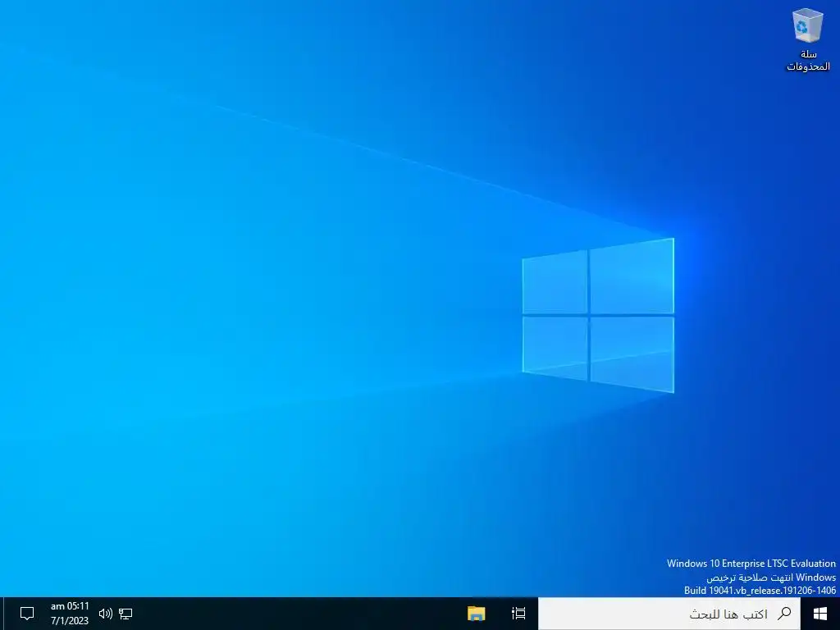
Task: Click the search magnifier icon
Action: [784, 614]
